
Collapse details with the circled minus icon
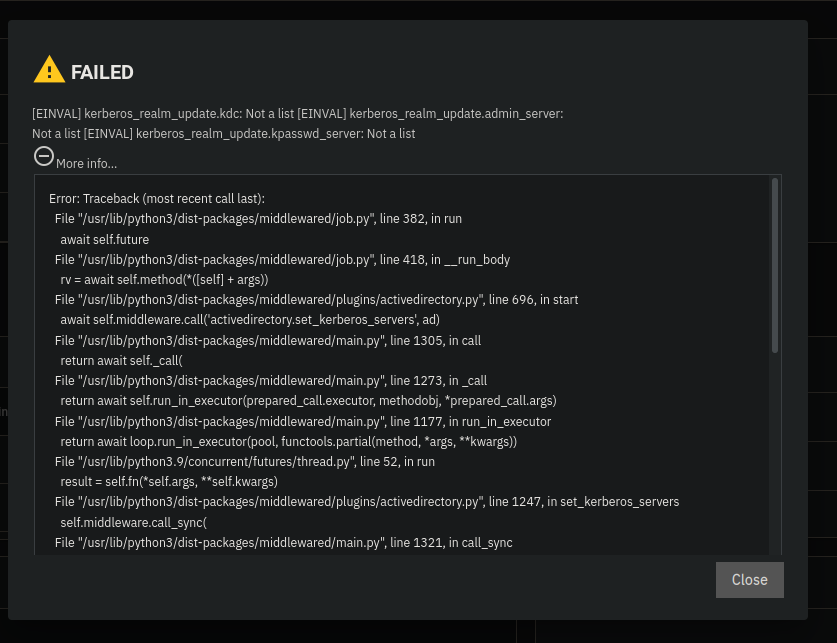pyautogui.click(x=44, y=156)
